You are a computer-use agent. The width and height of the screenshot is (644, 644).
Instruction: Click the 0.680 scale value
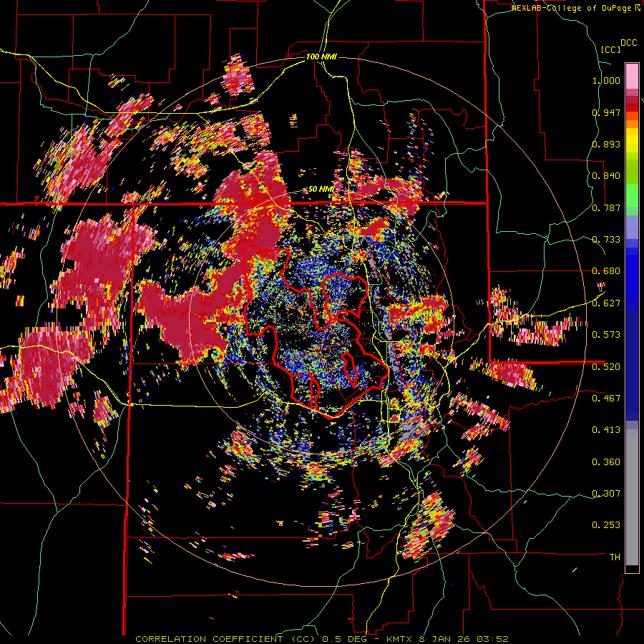pyautogui.click(x=606, y=271)
